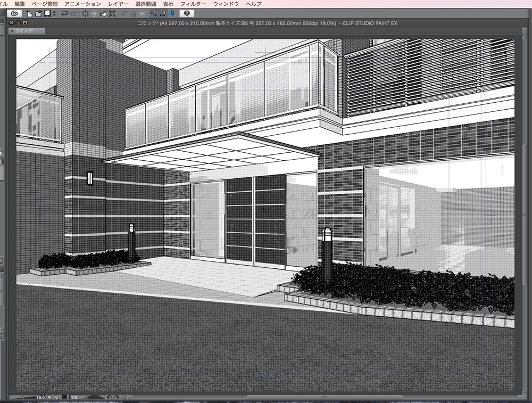The height and width of the screenshot is (403, 532).
Task: Redo the last action
Action: click(x=73, y=14)
